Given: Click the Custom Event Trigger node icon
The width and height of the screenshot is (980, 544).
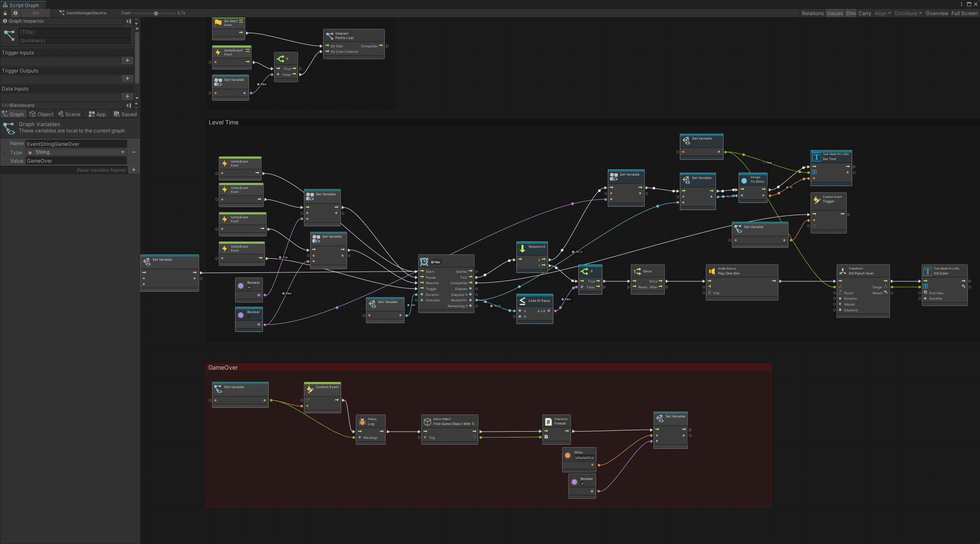Looking at the screenshot, I should [x=817, y=199].
